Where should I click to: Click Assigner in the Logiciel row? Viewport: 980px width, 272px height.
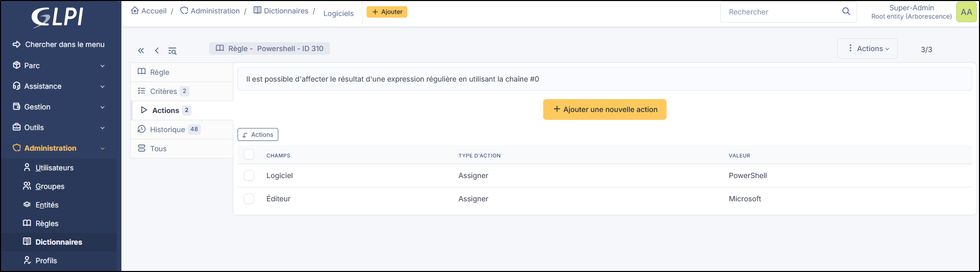click(x=473, y=175)
